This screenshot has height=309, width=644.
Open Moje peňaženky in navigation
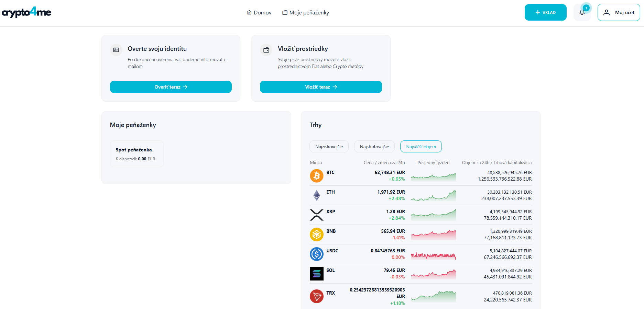pos(306,13)
